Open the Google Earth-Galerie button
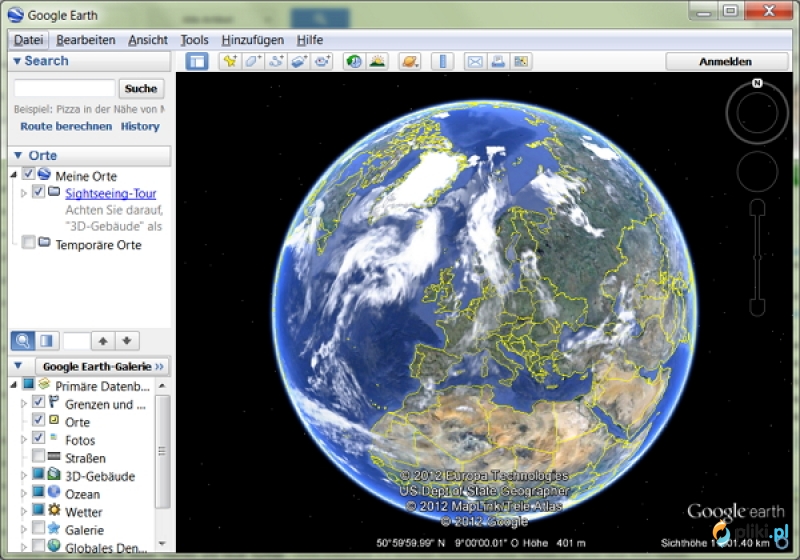Image resolution: width=800 pixels, height=560 pixels. [x=103, y=366]
